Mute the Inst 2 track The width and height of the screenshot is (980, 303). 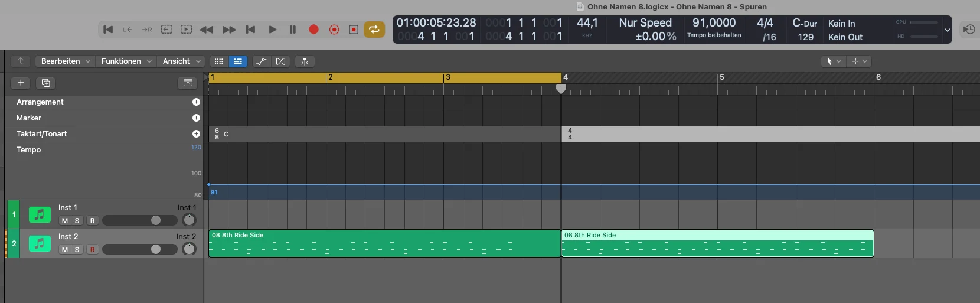pos(65,250)
